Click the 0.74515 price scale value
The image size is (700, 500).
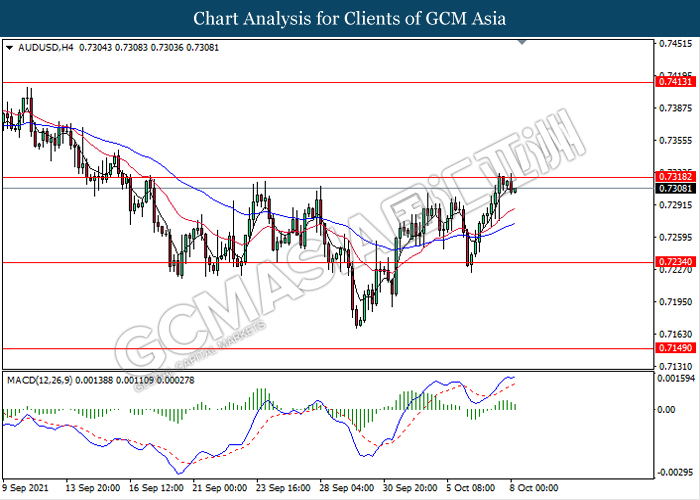[x=676, y=44]
